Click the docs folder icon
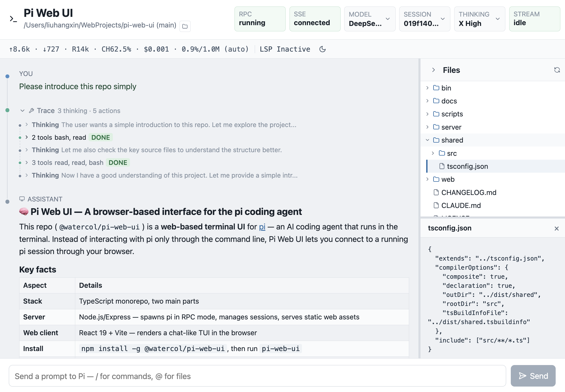 click(436, 101)
